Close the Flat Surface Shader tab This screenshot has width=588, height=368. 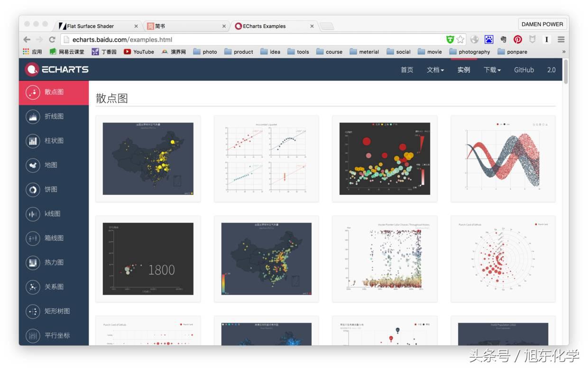tap(136, 26)
